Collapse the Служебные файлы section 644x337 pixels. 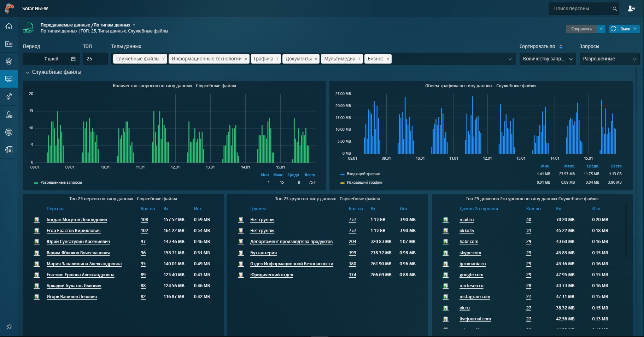click(27, 72)
